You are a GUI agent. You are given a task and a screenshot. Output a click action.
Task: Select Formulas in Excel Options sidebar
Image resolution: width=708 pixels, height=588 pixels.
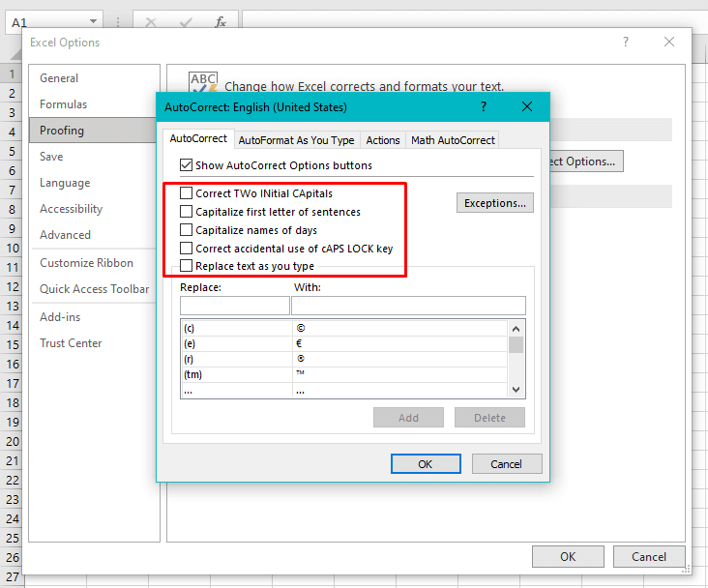[94, 104]
